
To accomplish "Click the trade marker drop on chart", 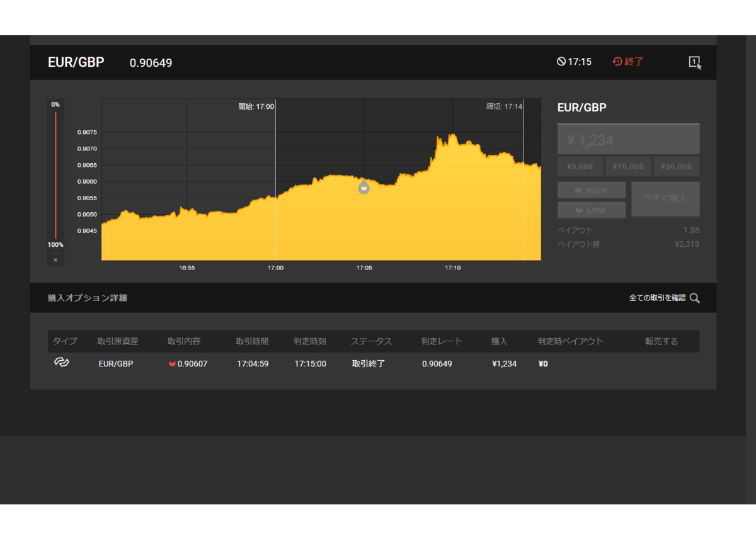I will click(x=364, y=187).
